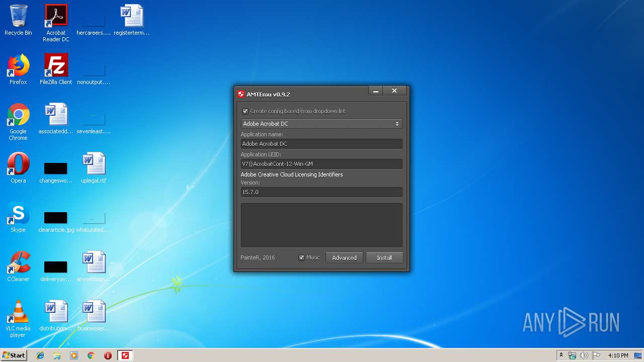
Task: Open the media player taskbar icon
Action: coord(74,355)
